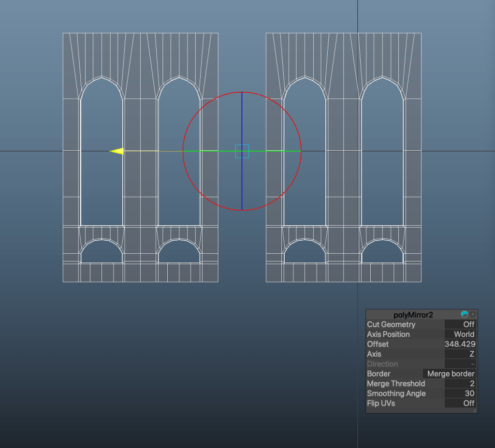Viewport: 495px width, 448px height.
Task: Toggle the Flip UVs Off value
Action: pyautogui.click(x=460, y=403)
